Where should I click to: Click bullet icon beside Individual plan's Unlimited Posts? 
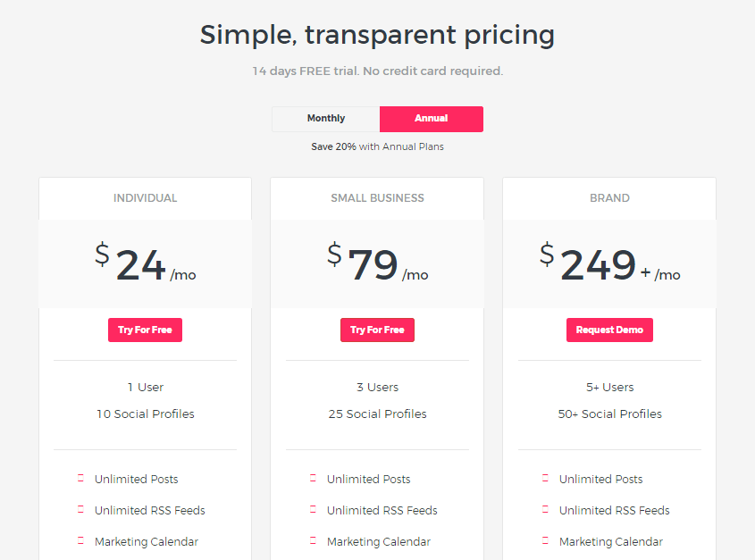(x=80, y=480)
